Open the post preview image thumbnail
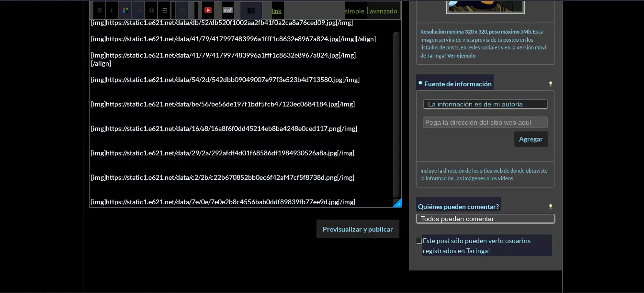The height and width of the screenshot is (293, 644). (486, 6)
